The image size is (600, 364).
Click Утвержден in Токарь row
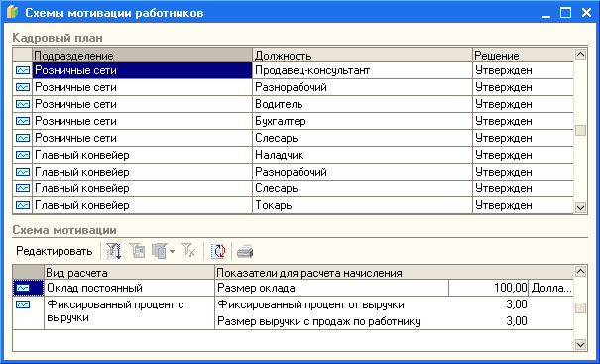point(523,205)
